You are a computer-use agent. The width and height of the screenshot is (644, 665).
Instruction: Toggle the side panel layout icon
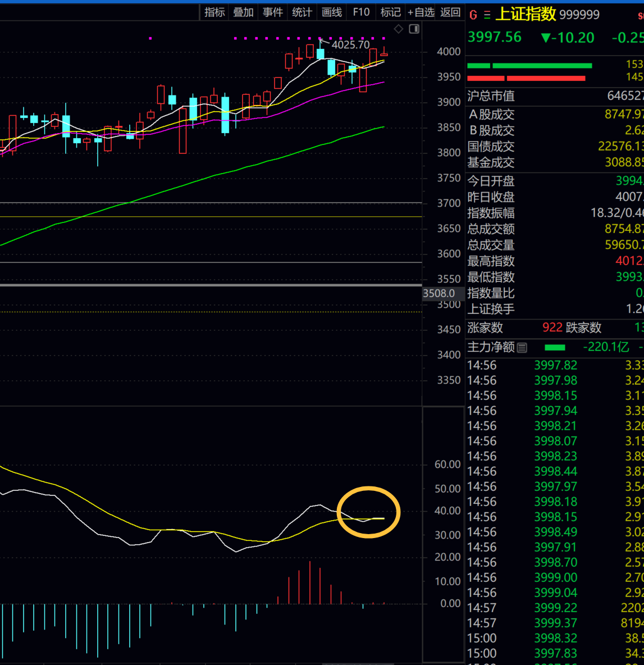(x=414, y=29)
